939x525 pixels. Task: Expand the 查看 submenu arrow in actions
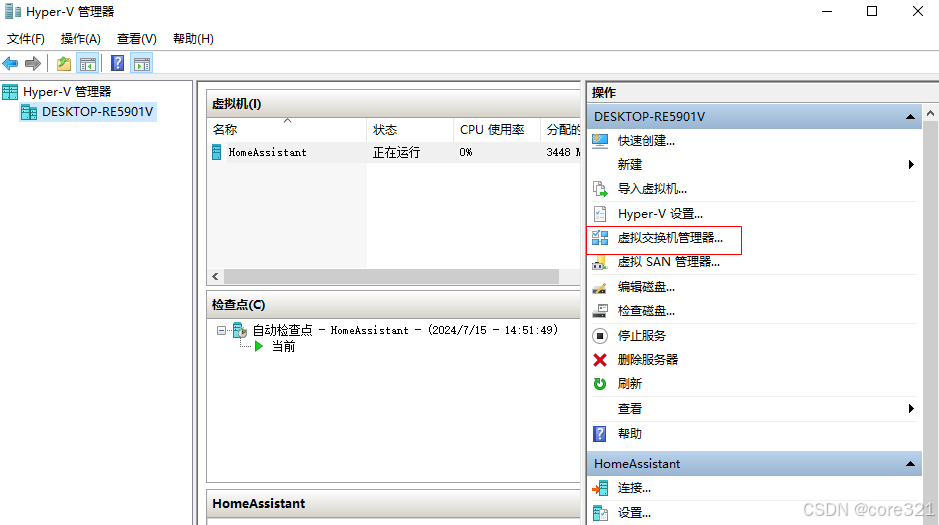point(911,409)
